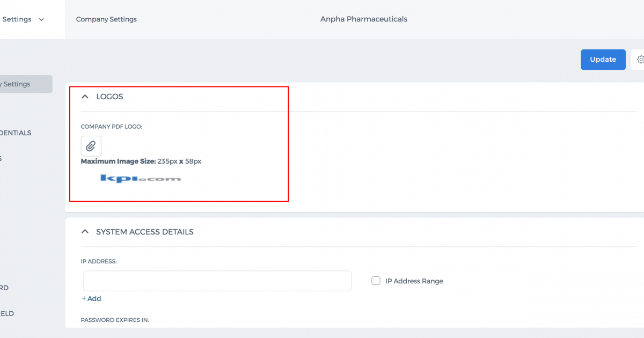The image size is (644, 338).
Task: Click the Maximum Image Size text
Action: click(141, 161)
